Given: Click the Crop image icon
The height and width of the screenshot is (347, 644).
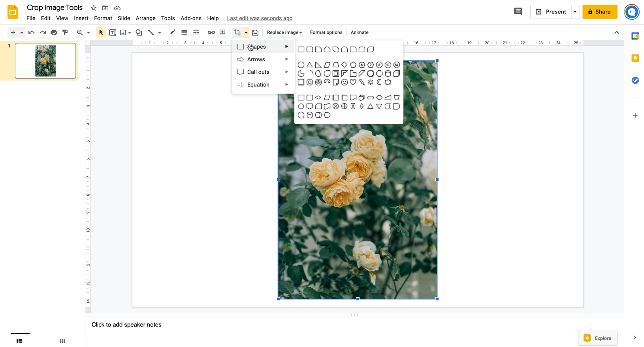Looking at the screenshot, I should click(237, 32).
